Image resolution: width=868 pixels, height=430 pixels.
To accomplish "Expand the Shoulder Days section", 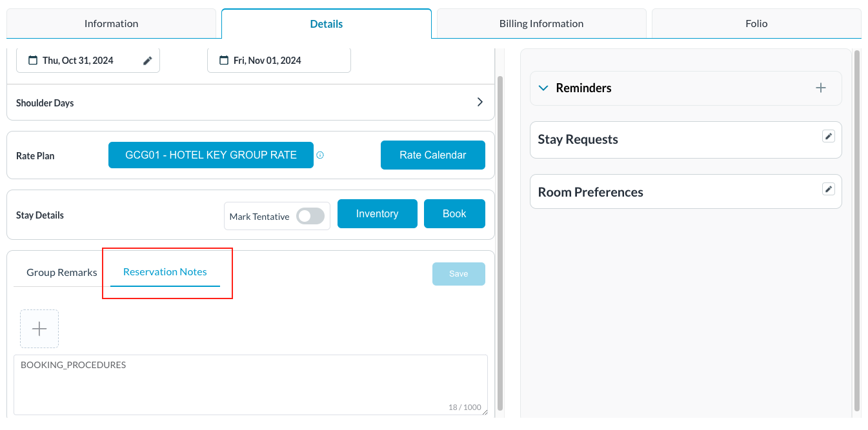I will point(479,103).
